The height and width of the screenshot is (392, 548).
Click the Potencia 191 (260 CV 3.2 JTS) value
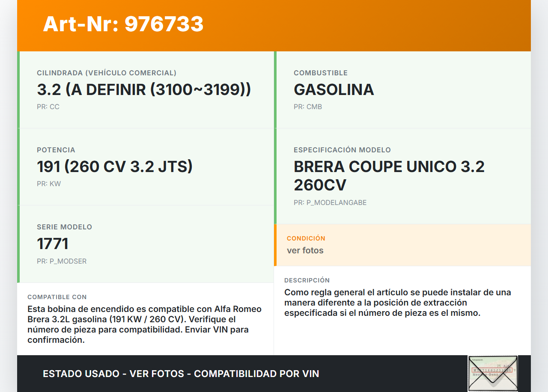coord(115,166)
